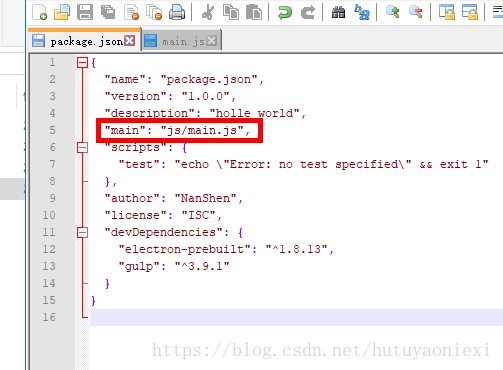Create a new file with the New icon

click(39, 12)
